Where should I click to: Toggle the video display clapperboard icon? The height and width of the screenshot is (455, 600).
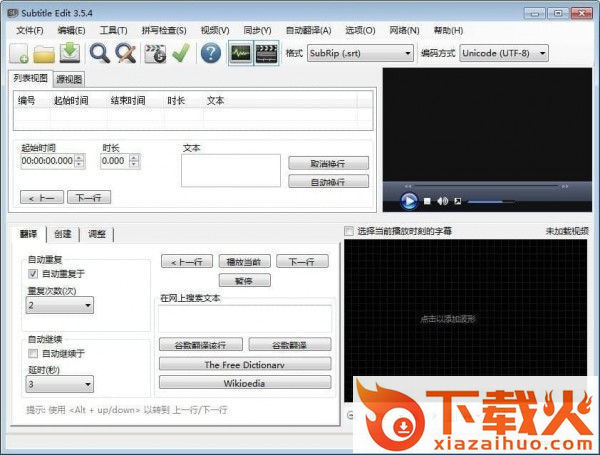[x=266, y=53]
